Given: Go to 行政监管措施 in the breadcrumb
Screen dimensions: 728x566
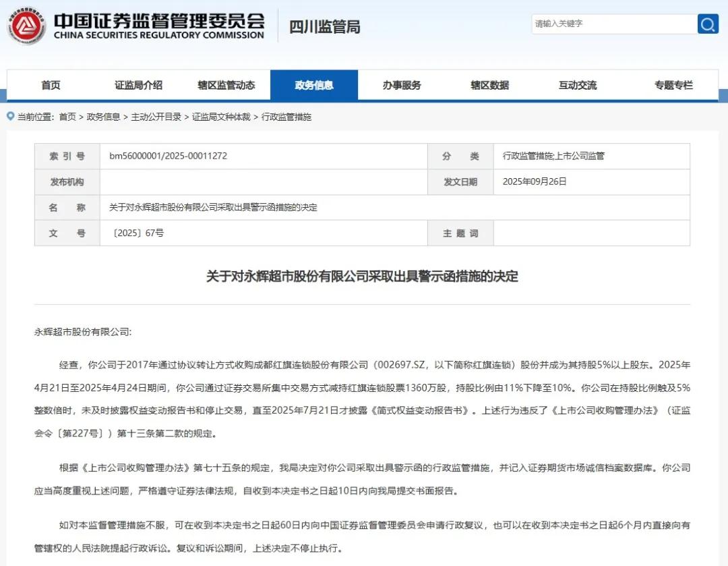Looking at the screenshot, I should pos(286,117).
